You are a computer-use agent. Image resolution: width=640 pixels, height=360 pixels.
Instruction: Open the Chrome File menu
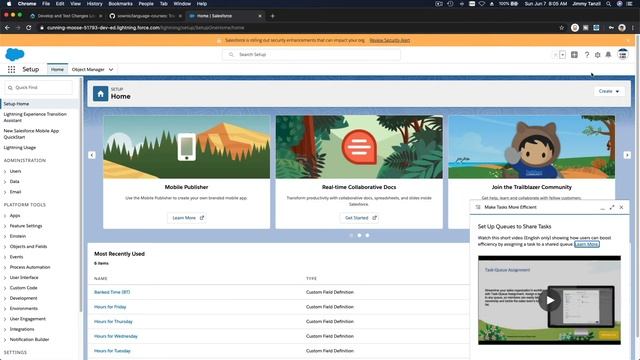pos(46,4)
